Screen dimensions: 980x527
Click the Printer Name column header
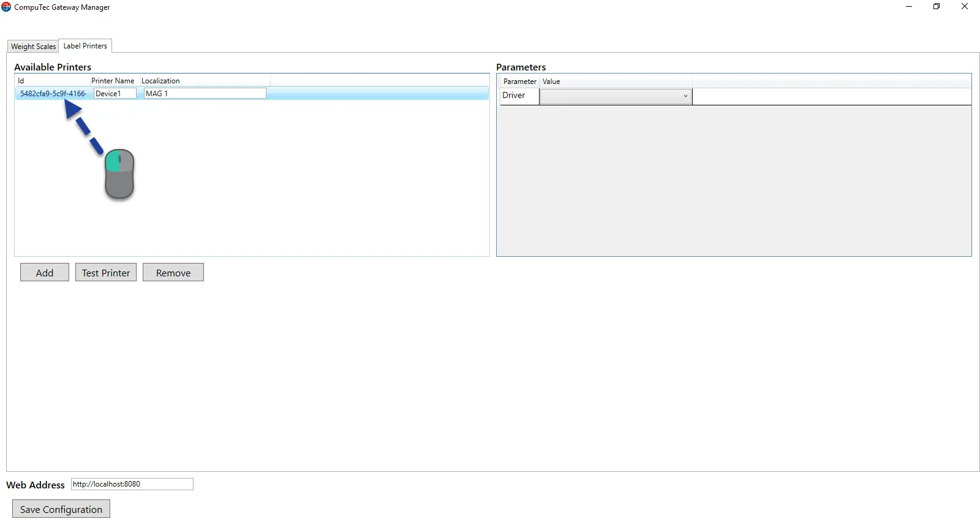(x=113, y=81)
